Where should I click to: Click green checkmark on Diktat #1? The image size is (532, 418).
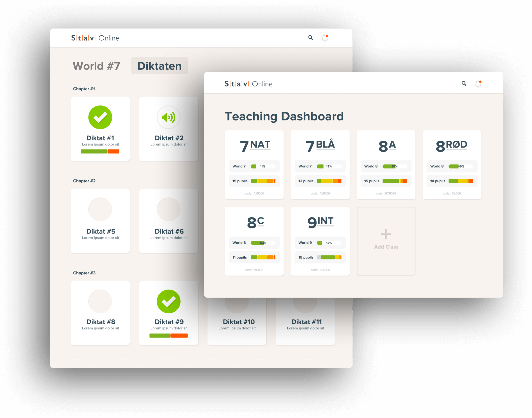tap(100, 118)
